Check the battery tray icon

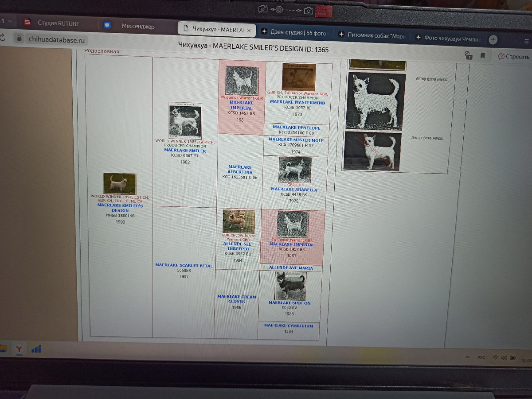click(513, 357)
